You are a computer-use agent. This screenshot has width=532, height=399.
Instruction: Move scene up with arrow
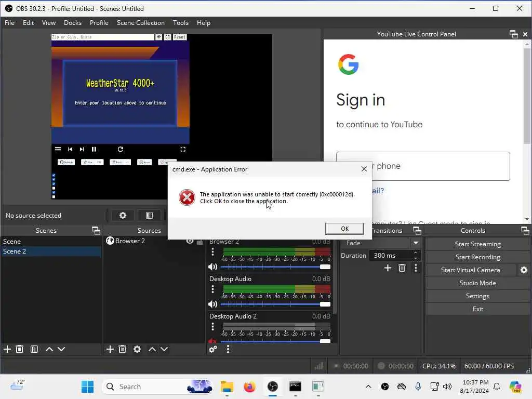pyautogui.click(x=49, y=349)
